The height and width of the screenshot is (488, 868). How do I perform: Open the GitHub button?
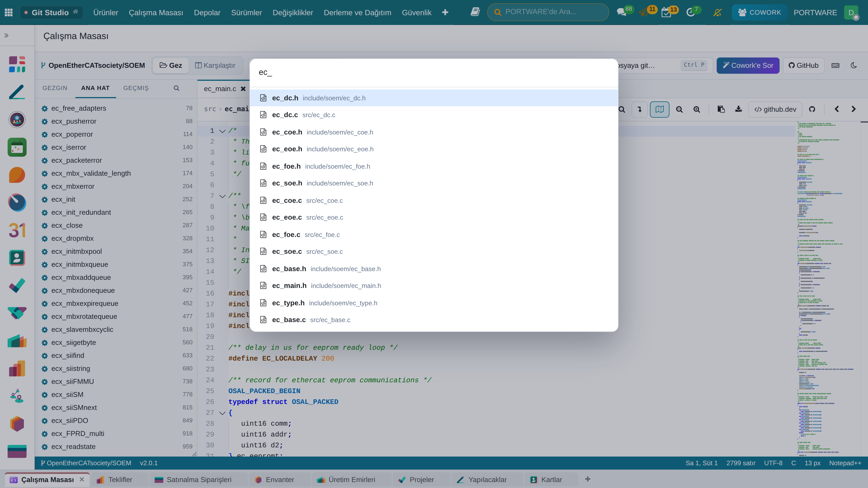coord(803,65)
